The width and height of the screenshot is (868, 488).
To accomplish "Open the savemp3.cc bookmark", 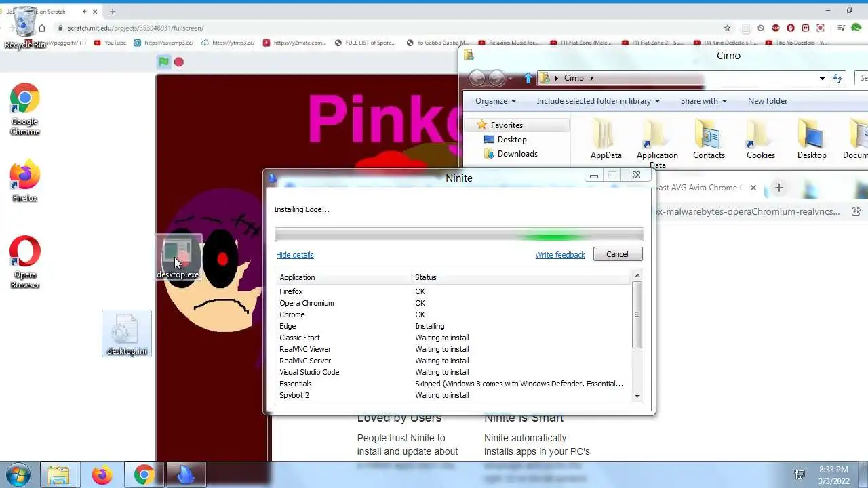I will [163, 43].
